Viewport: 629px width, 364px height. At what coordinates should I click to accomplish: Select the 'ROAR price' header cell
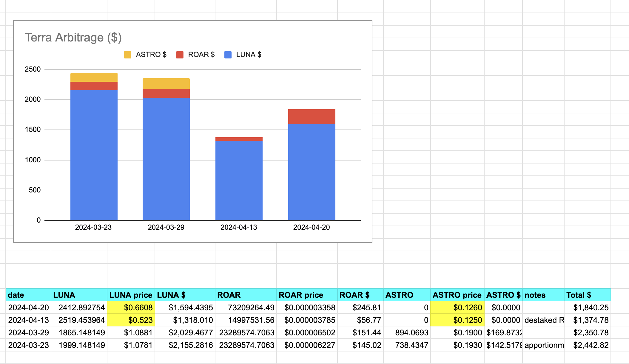tap(307, 295)
